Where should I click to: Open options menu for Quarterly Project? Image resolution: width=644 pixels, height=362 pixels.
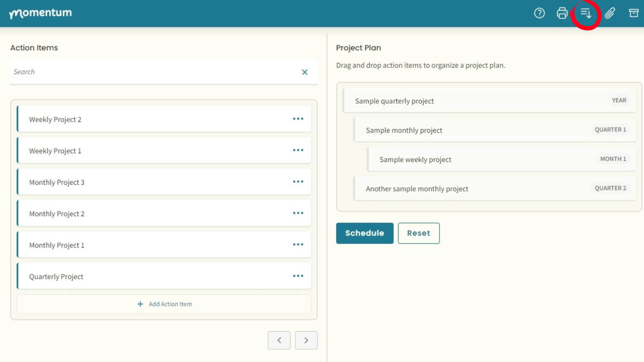[x=298, y=276]
